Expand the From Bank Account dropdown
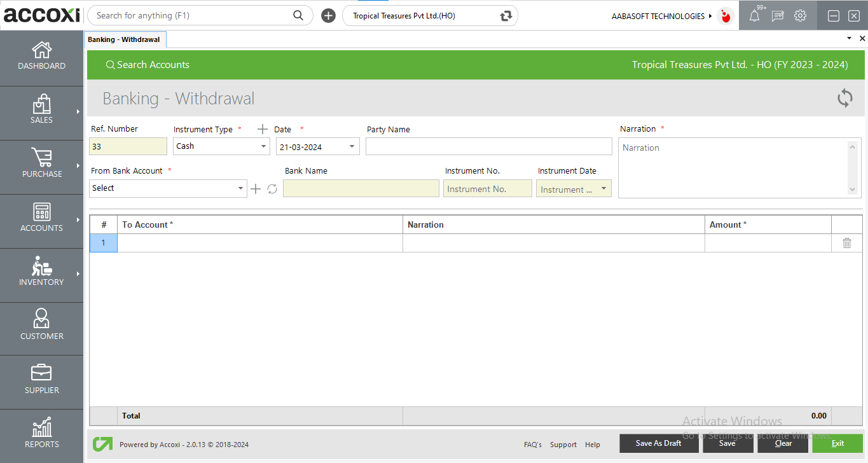Screen dimensions: 868x463 tap(240, 188)
